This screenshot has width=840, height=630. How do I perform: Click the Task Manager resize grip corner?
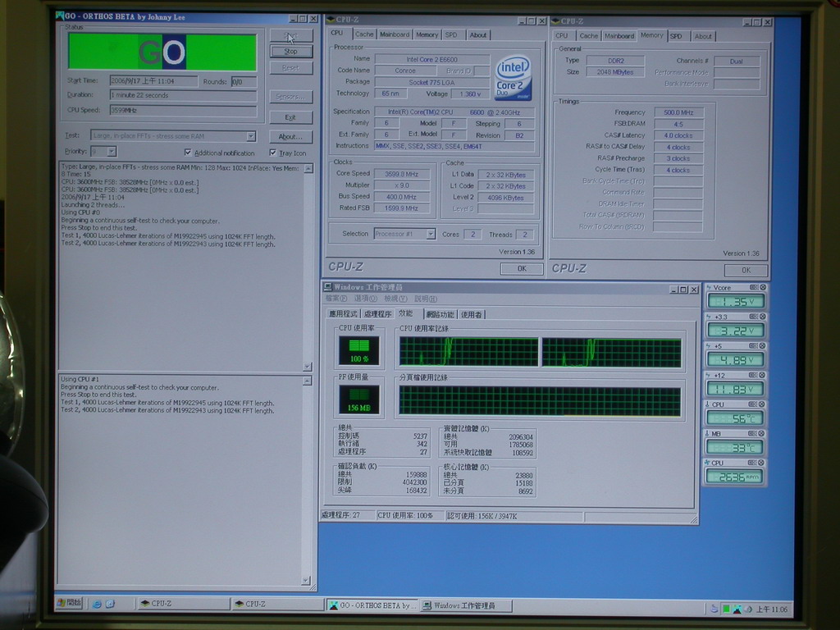tap(694, 518)
